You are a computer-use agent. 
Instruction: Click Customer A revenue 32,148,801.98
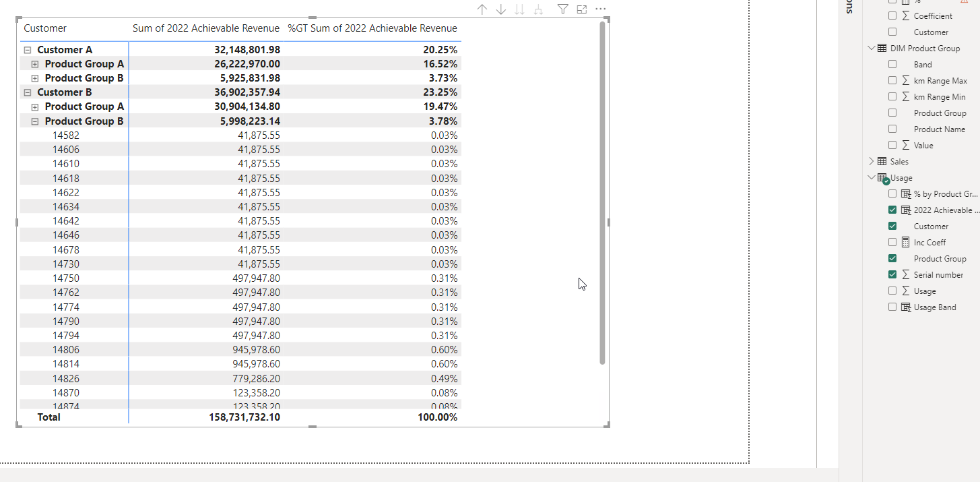pyautogui.click(x=247, y=50)
